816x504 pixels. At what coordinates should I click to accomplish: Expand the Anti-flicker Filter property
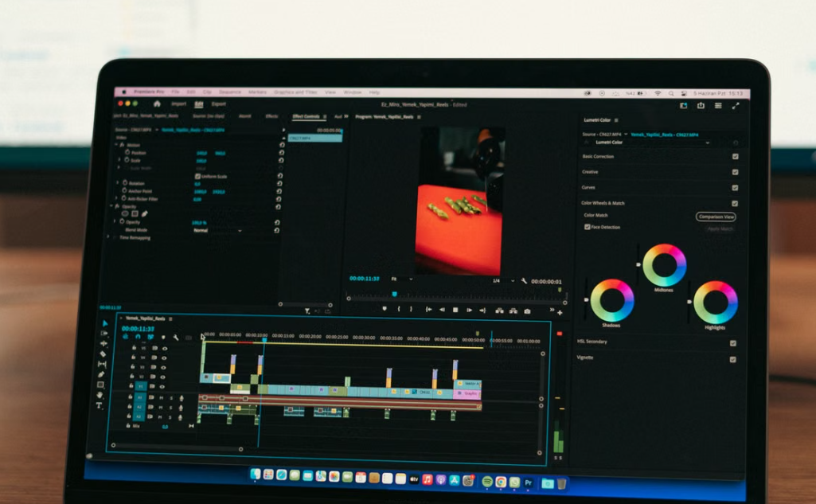[x=116, y=197]
